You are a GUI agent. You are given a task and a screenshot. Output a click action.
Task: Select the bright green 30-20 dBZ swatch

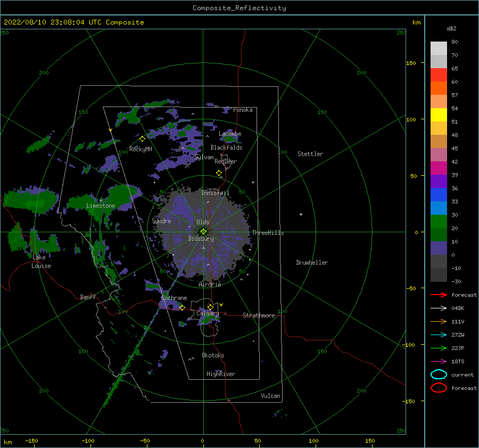click(x=439, y=221)
